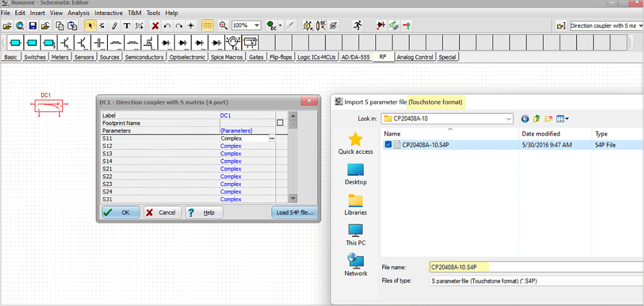Click the undo arrow icon
The width and height of the screenshot is (644, 306).
click(x=167, y=25)
